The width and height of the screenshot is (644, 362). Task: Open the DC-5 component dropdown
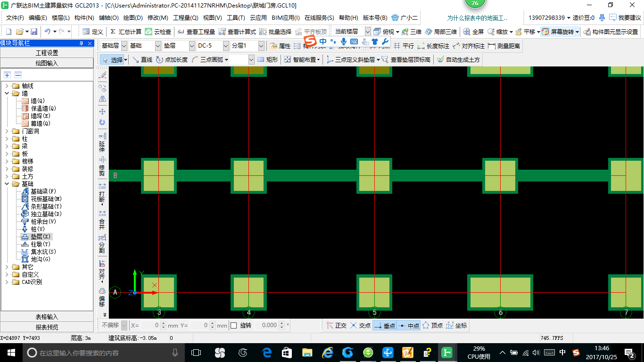point(226,46)
